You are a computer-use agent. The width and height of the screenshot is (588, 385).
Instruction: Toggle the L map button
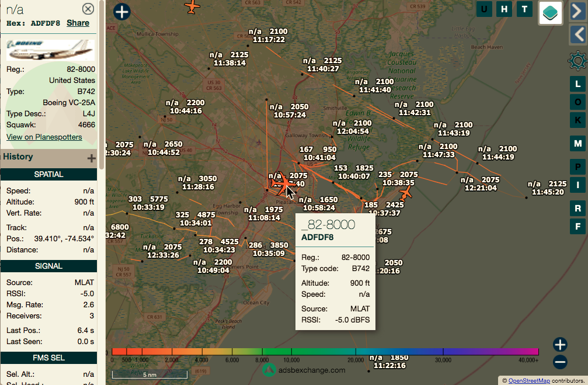pyautogui.click(x=577, y=84)
